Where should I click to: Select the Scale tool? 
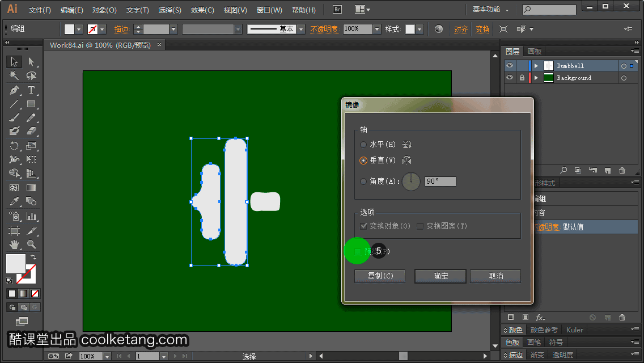click(31, 146)
